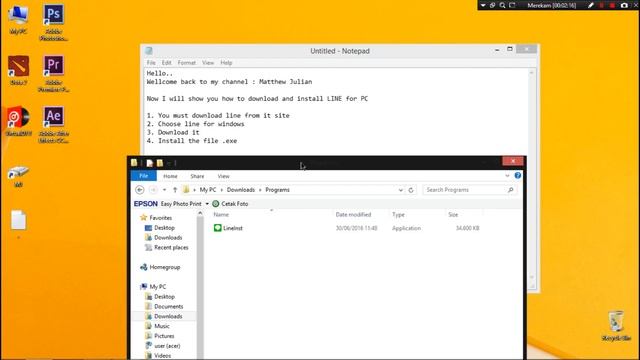Open the Share ribbon tab

[x=197, y=176]
